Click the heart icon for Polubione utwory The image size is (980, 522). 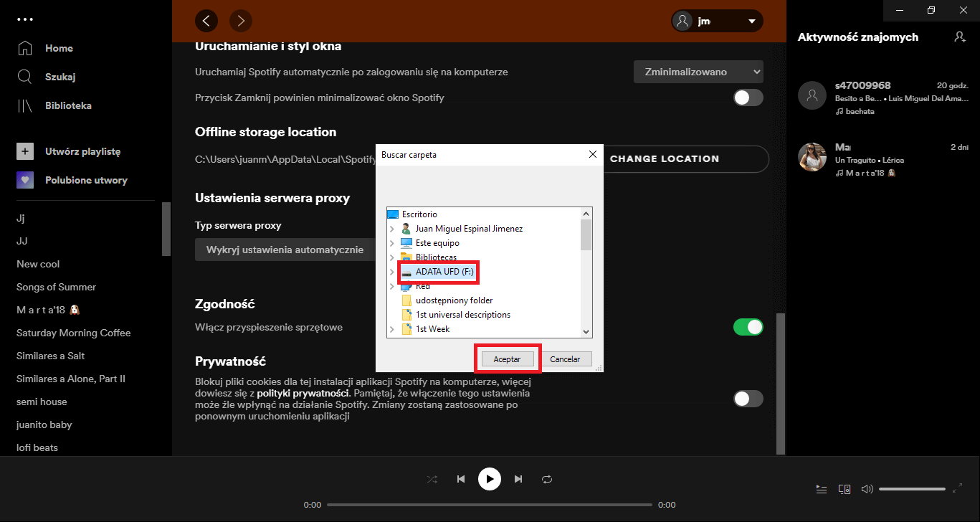(25, 180)
